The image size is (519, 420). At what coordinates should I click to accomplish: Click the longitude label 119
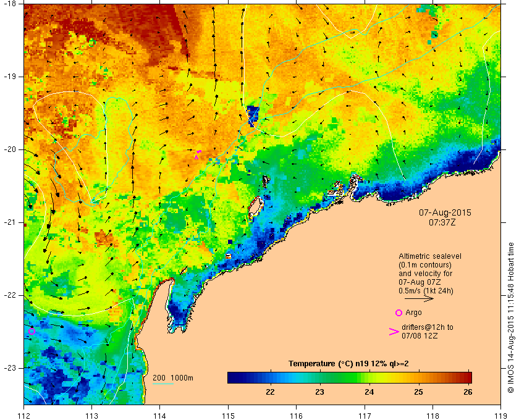[x=501, y=416]
